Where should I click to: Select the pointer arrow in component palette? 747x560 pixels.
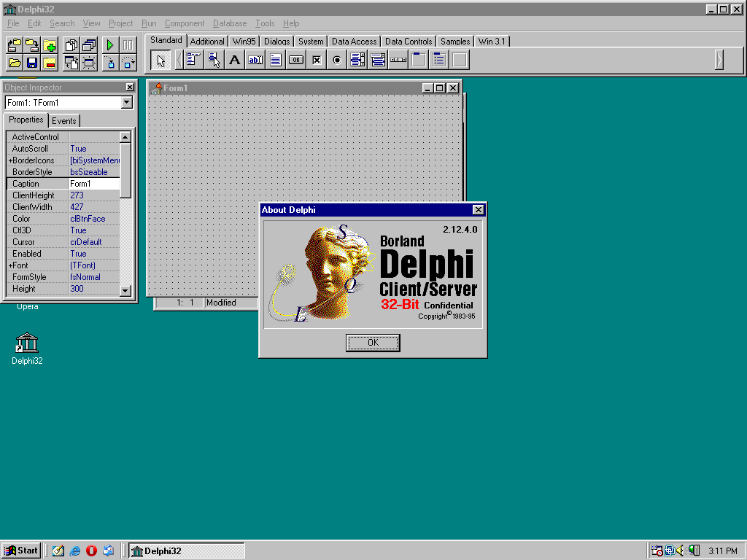160,60
